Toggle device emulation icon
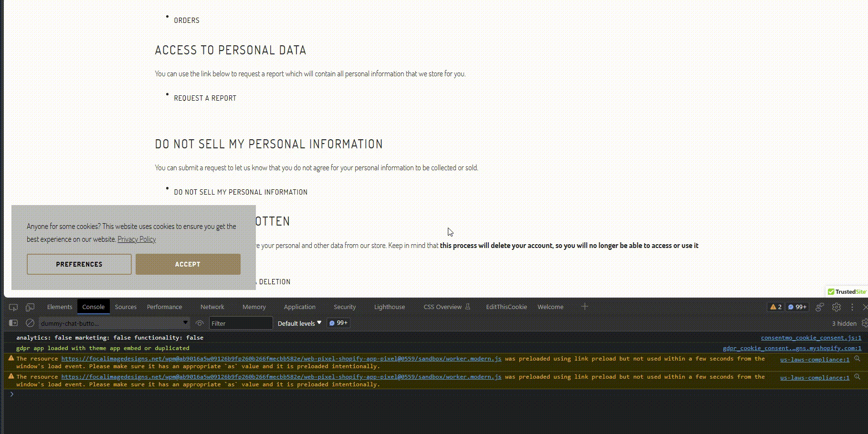This screenshot has width=868, height=434. coord(30,307)
